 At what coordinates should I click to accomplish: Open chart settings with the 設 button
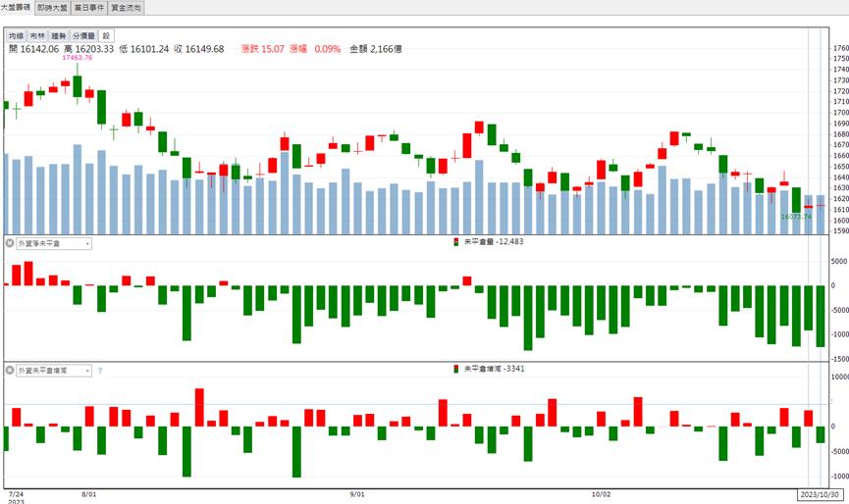[106, 35]
